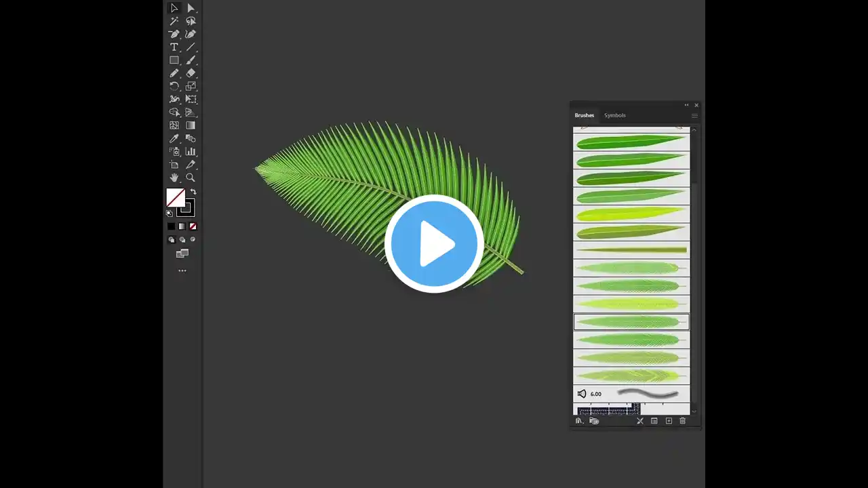The height and width of the screenshot is (488, 868).
Task: Switch to the Brushes tab
Action: 585,115
